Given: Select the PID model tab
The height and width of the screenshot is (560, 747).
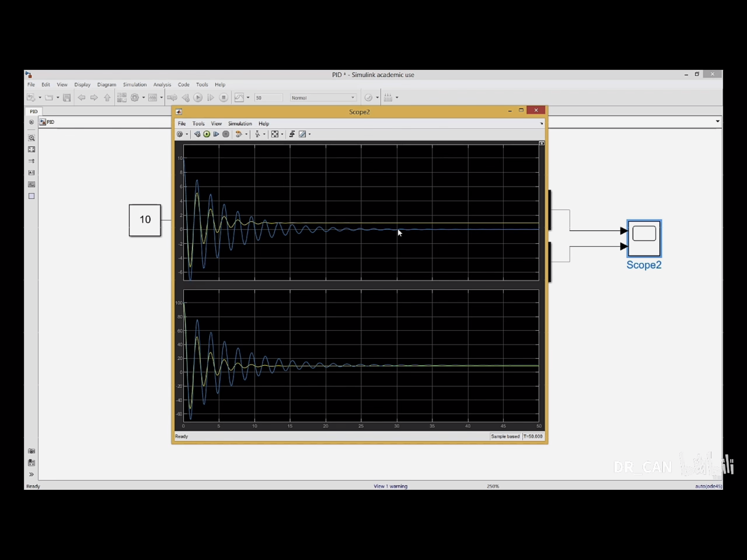Looking at the screenshot, I should (x=34, y=111).
